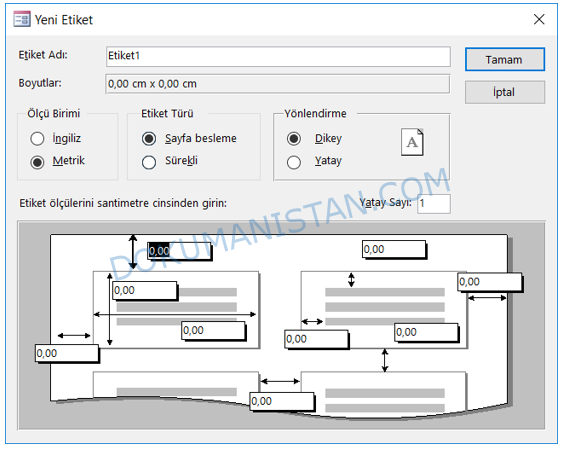This screenshot has width=564, height=450.
Task: Confirm with the Tamam button
Action: [x=505, y=59]
